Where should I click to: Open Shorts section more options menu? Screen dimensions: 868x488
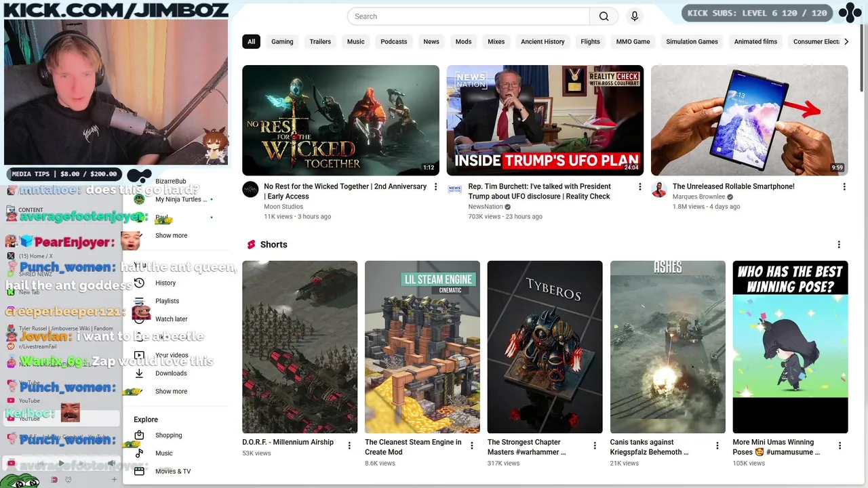coord(839,245)
